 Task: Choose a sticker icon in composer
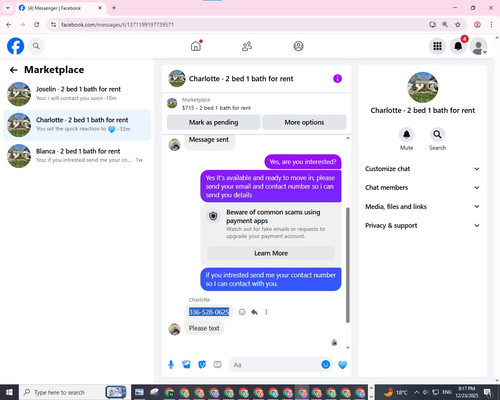tap(202, 365)
